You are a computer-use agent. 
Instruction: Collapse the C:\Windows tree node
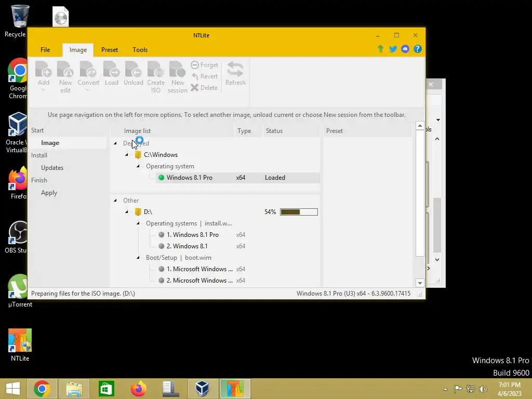(127, 155)
